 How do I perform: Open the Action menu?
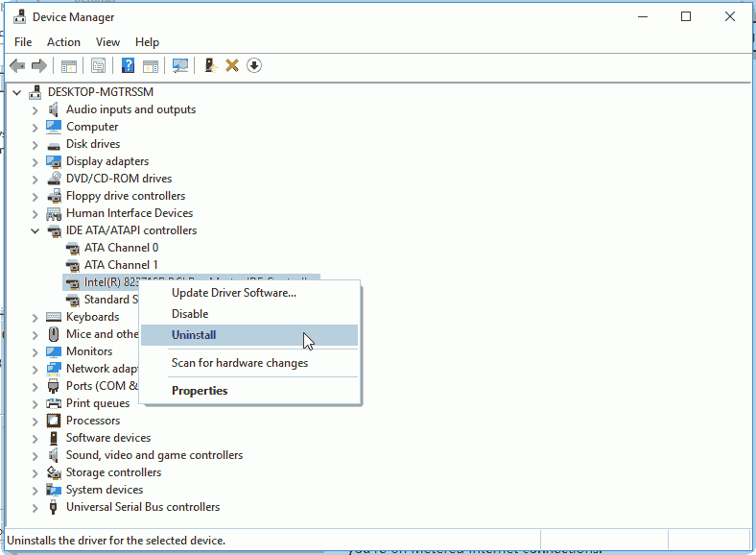tap(63, 42)
